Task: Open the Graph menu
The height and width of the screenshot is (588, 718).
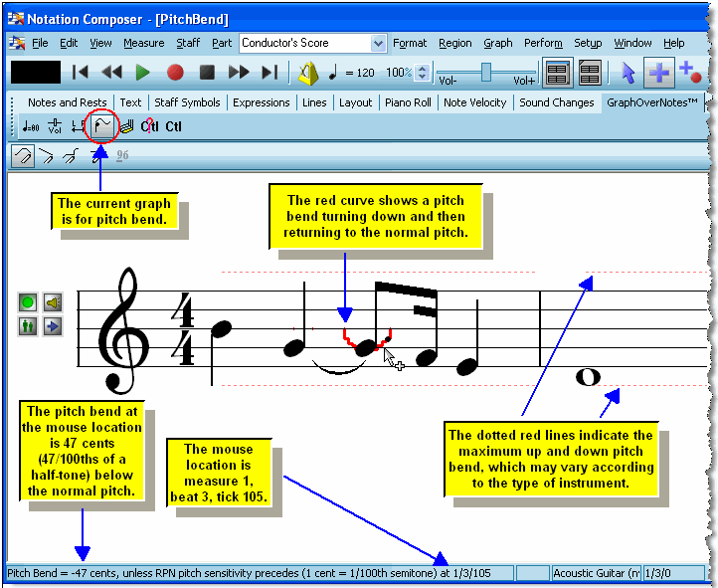Action: click(498, 44)
